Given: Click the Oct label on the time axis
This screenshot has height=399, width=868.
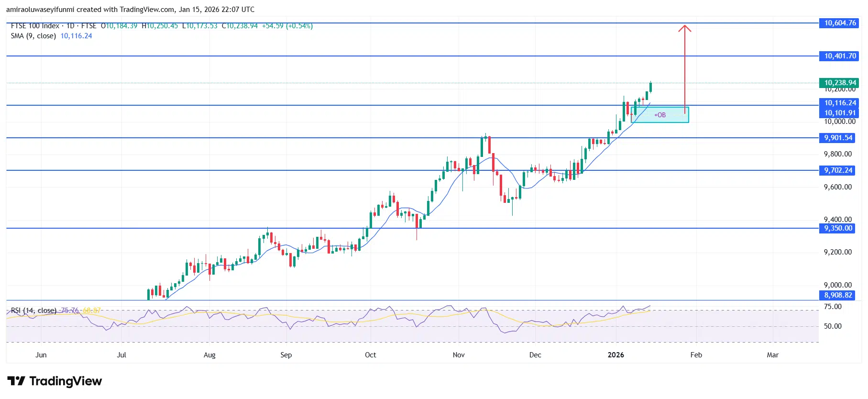Looking at the screenshot, I should coord(370,355).
